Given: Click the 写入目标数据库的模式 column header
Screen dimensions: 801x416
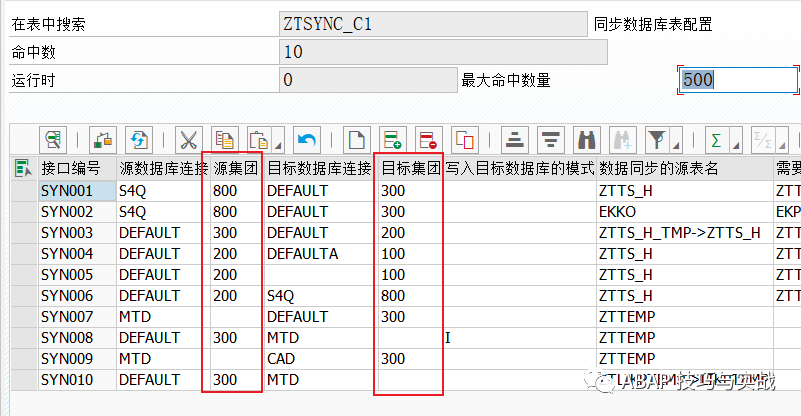Looking at the screenshot, I should pyautogui.click(x=520, y=168).
